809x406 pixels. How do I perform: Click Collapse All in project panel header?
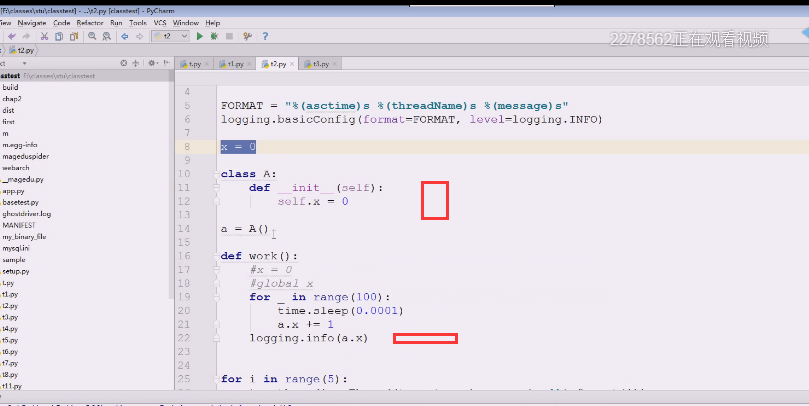(x=136, y=63)
